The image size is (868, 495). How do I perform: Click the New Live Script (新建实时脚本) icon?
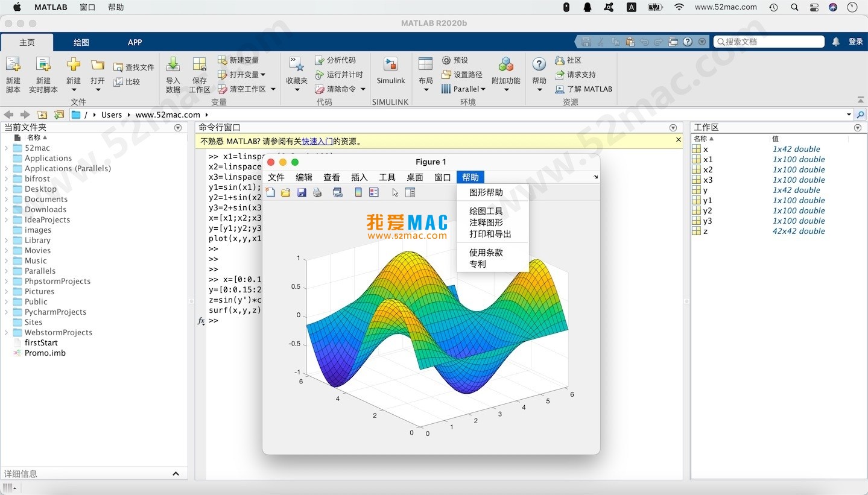tap(43, 65)
